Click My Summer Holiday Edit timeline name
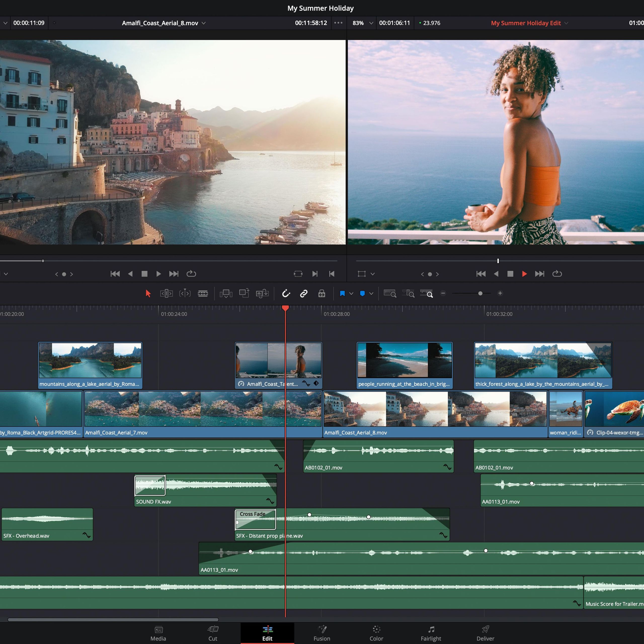 coord(526,23)
